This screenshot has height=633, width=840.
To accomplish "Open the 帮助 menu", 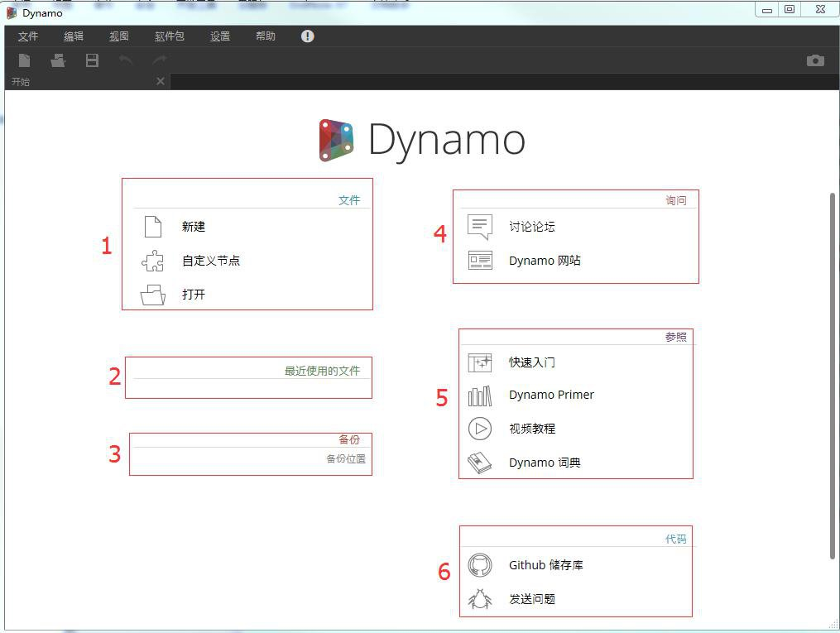I will [266, 36].
